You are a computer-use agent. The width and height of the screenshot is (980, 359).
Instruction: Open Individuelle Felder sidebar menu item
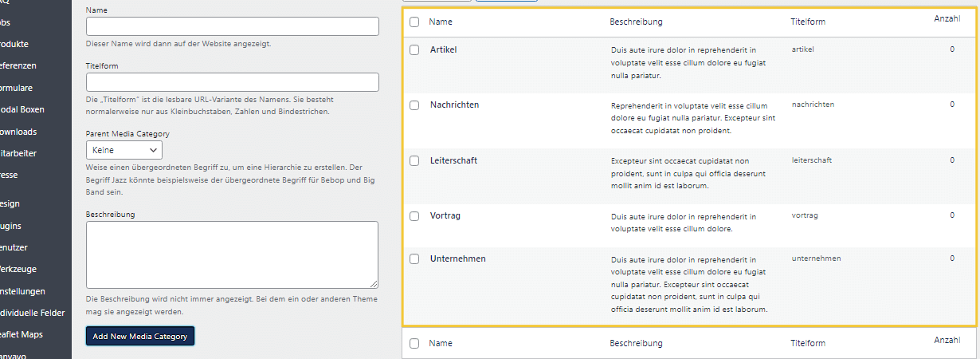32,313
